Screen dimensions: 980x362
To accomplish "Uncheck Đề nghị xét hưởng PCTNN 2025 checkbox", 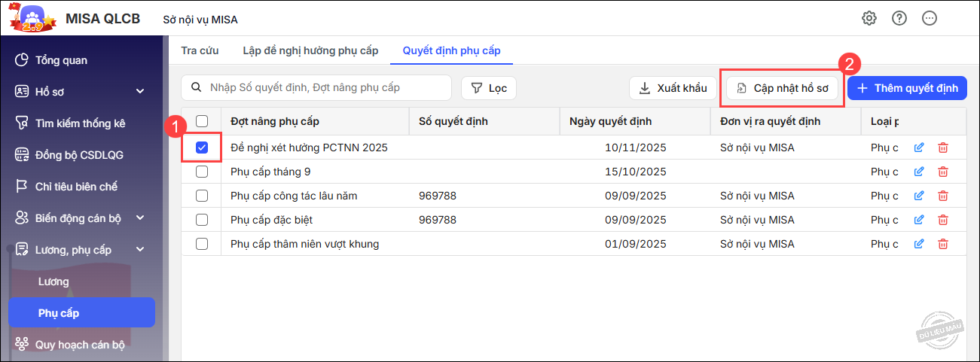I will [202, 148].
